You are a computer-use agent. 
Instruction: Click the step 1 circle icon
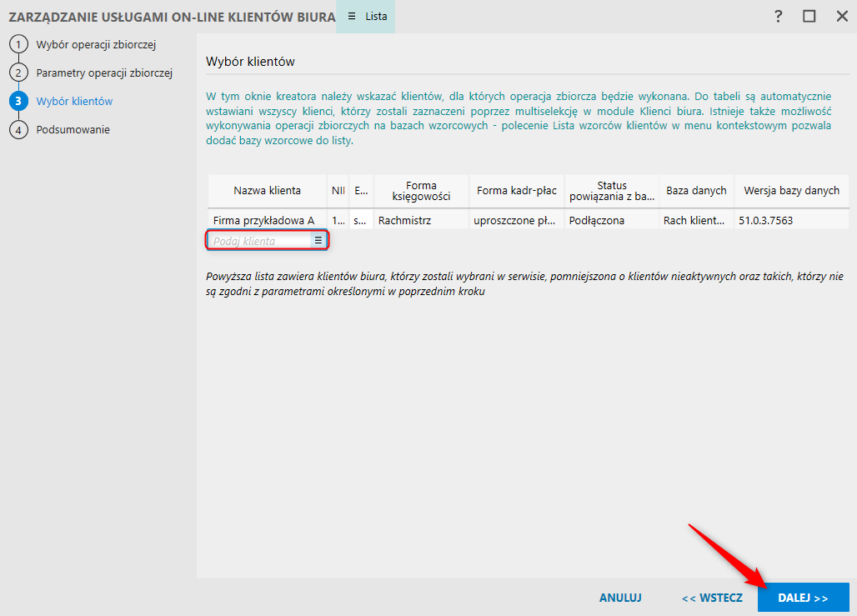coord(18,44)
